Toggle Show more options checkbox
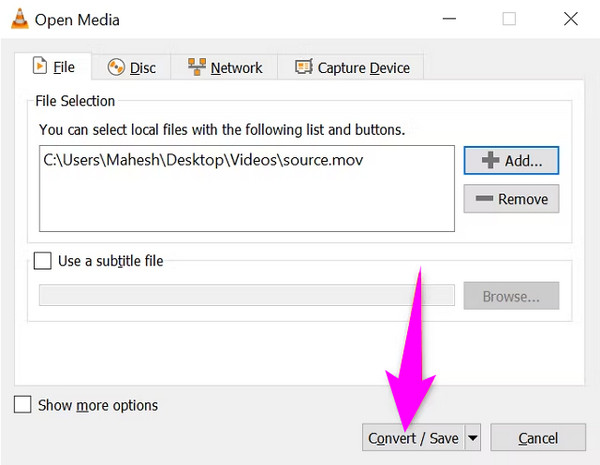This screenshot has width=600, height=465. (23, 405)
